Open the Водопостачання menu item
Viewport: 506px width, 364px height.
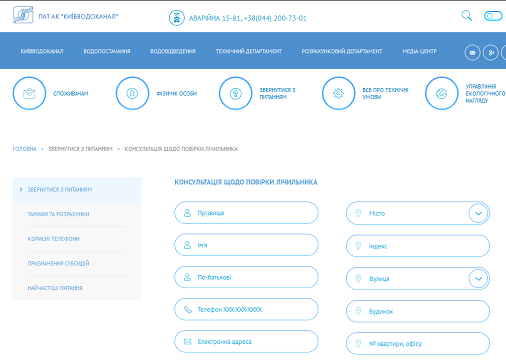coord(107,51)
